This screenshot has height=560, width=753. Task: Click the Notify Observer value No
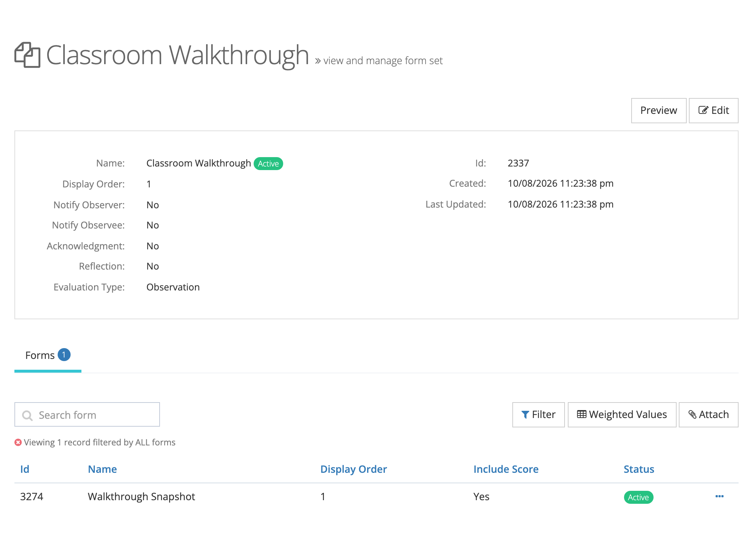(152, 205)
